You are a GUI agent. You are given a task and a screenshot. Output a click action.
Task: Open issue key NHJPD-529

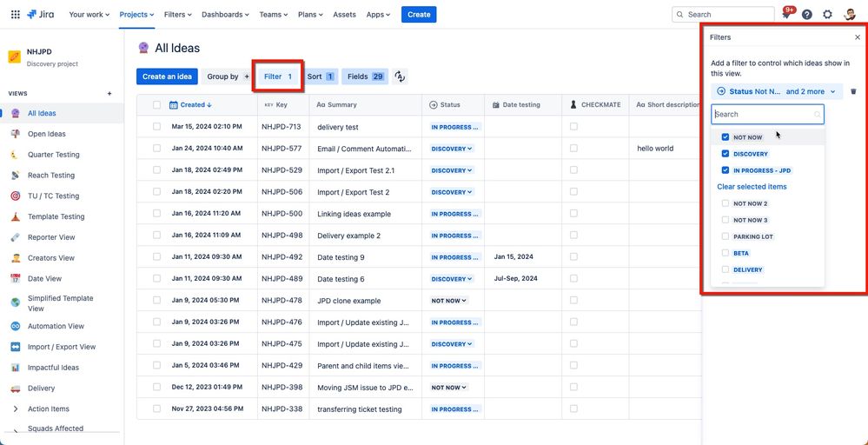282,170
